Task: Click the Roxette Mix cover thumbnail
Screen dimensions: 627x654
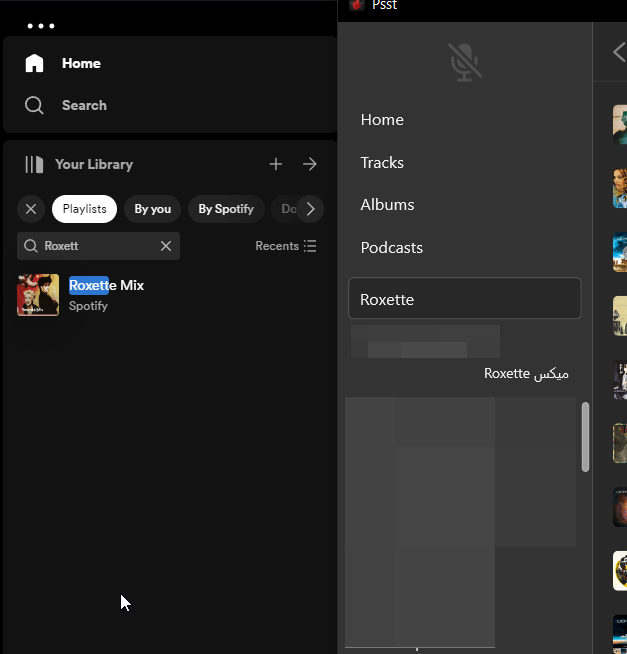Action: [x=38, y=295]
